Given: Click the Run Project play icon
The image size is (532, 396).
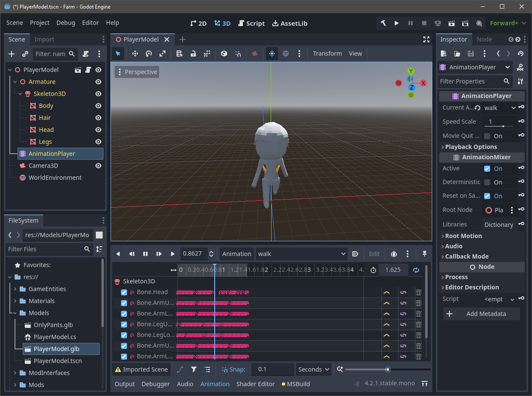Looking at the screenshot, I should (x=396, y=23).
